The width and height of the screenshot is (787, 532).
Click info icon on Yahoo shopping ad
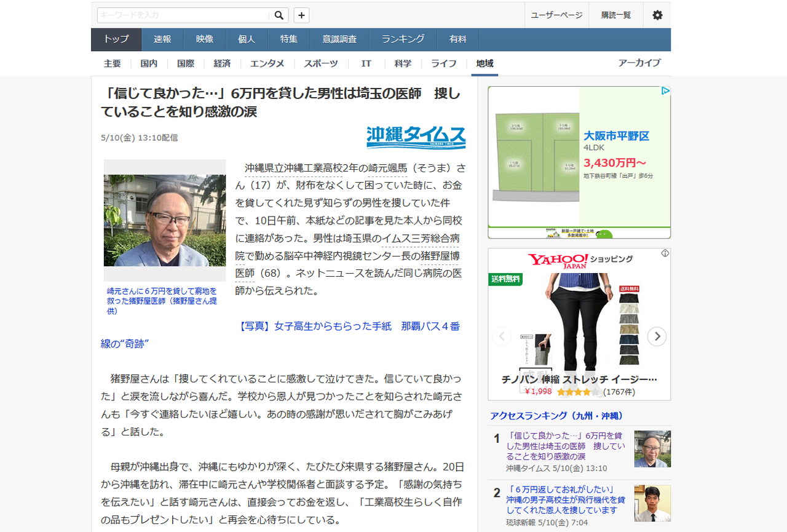[x=665, y=253]
